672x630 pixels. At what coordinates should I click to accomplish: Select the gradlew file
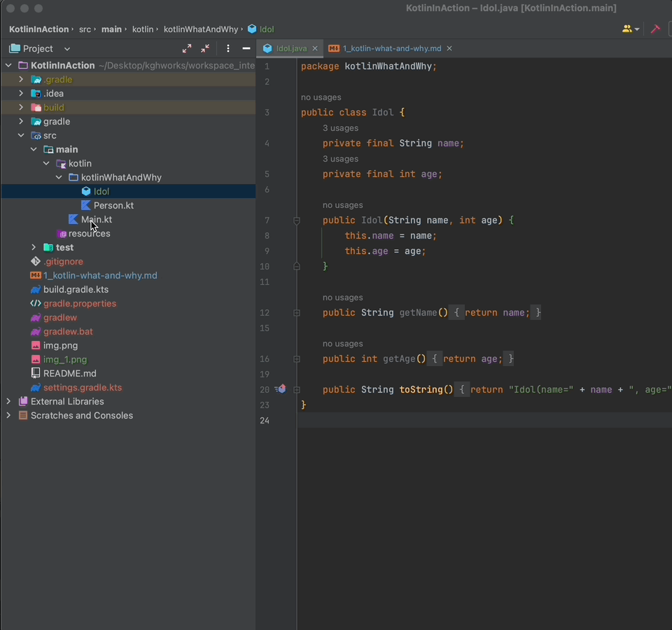pos(60,318)
